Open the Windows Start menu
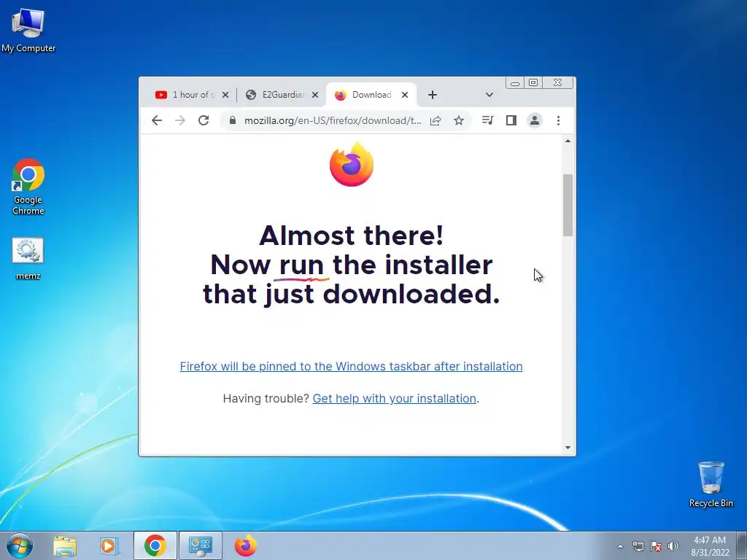Image resolution: width=747 pixels, height=560 pixels. tap(20, 545)
